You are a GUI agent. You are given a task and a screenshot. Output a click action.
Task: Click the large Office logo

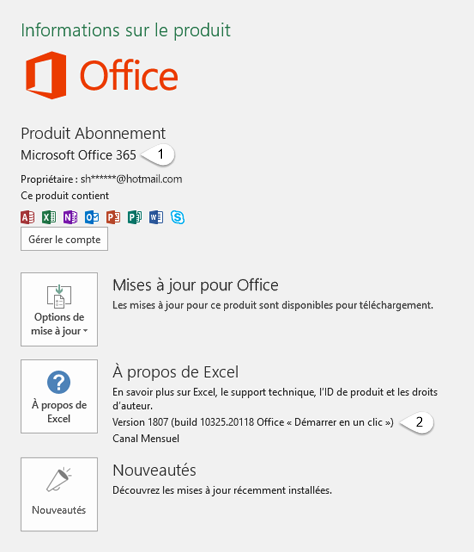(102, 75)
